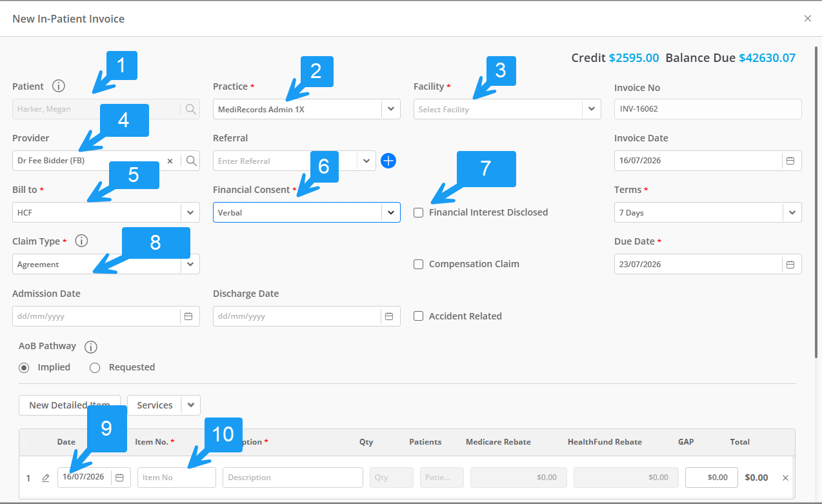Expand the Referral dropdown arrow
Screen dimensions: 822x504
pos(366,161)
